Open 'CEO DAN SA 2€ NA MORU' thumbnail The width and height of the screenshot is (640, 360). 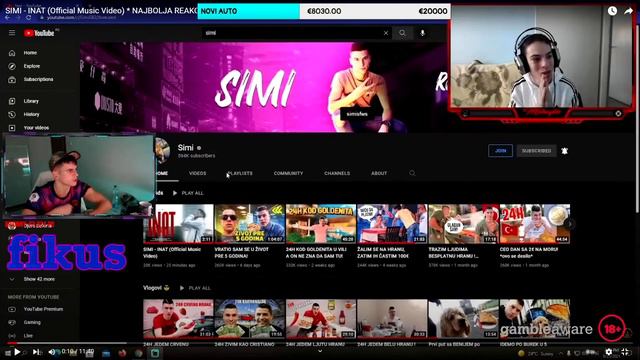pos(535,224)
